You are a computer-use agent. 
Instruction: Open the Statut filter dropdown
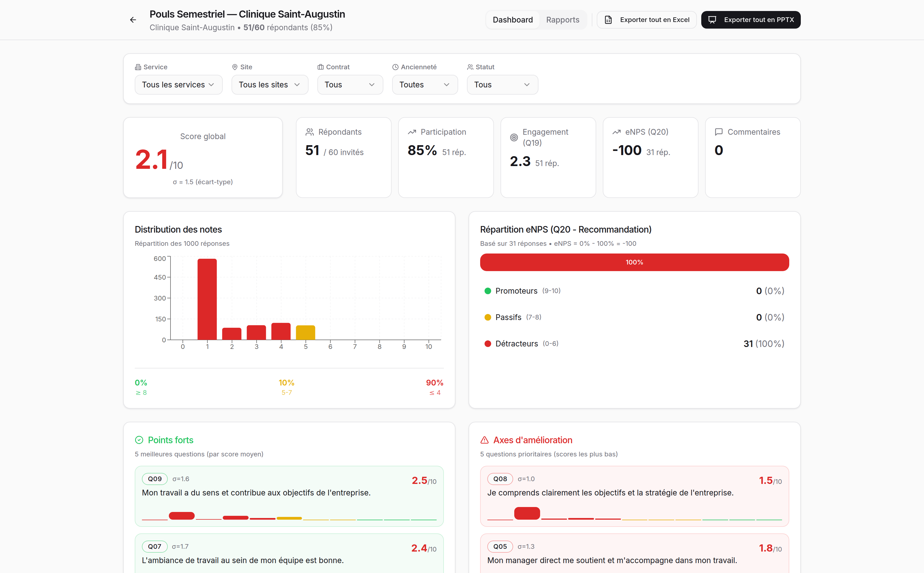point(502,84)
